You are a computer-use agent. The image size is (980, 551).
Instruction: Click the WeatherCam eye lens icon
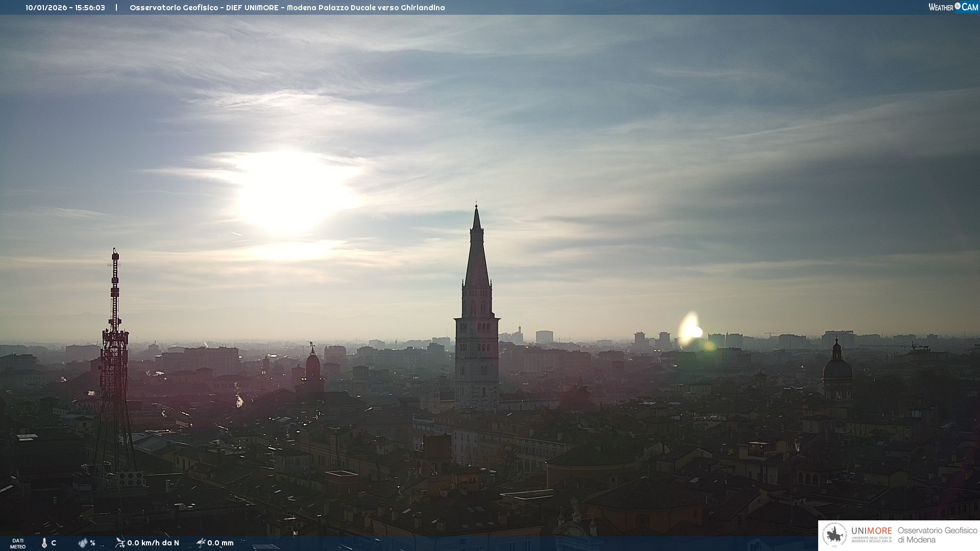(x=958, y=6)
